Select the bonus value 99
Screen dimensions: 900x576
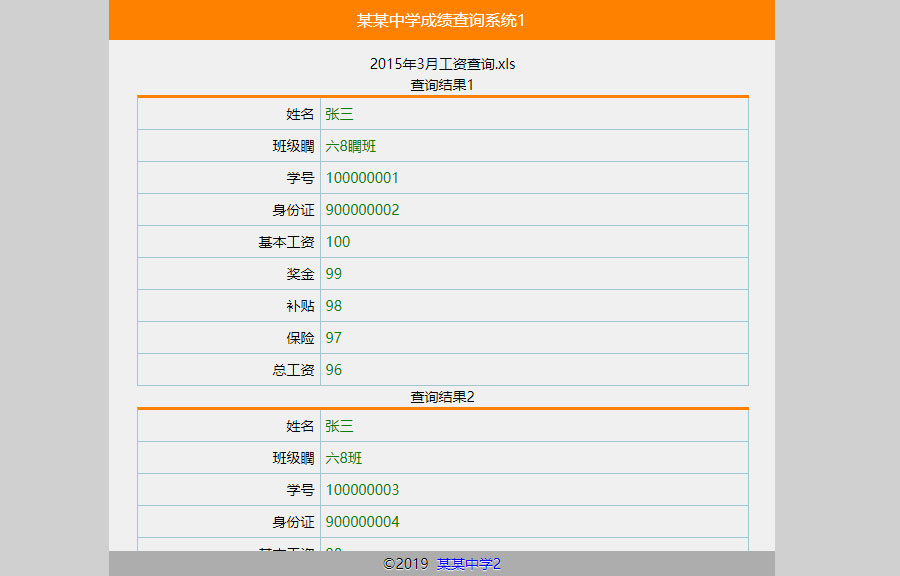334,274
